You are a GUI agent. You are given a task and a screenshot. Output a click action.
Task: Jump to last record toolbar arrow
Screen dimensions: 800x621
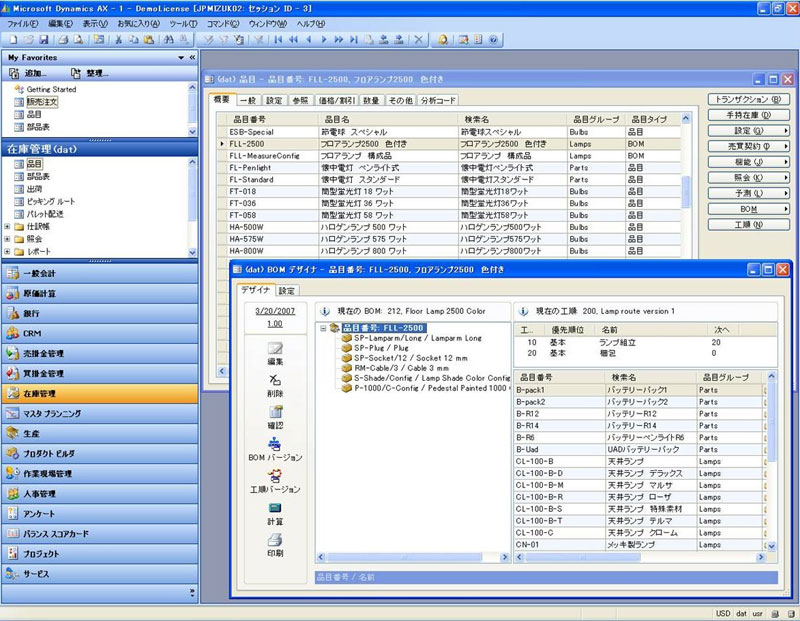(354, 39)
